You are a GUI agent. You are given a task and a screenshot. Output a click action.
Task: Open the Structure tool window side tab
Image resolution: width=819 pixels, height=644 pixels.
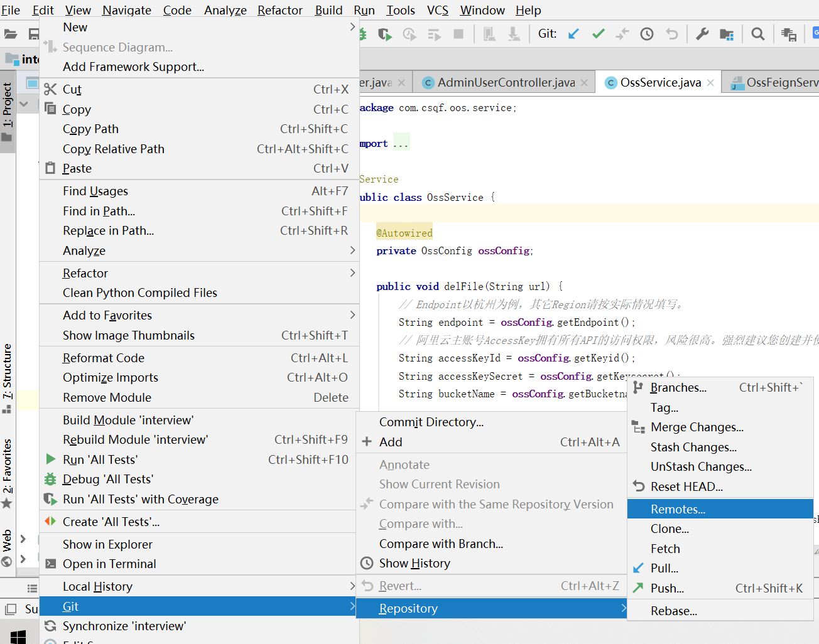coord(8,378)
